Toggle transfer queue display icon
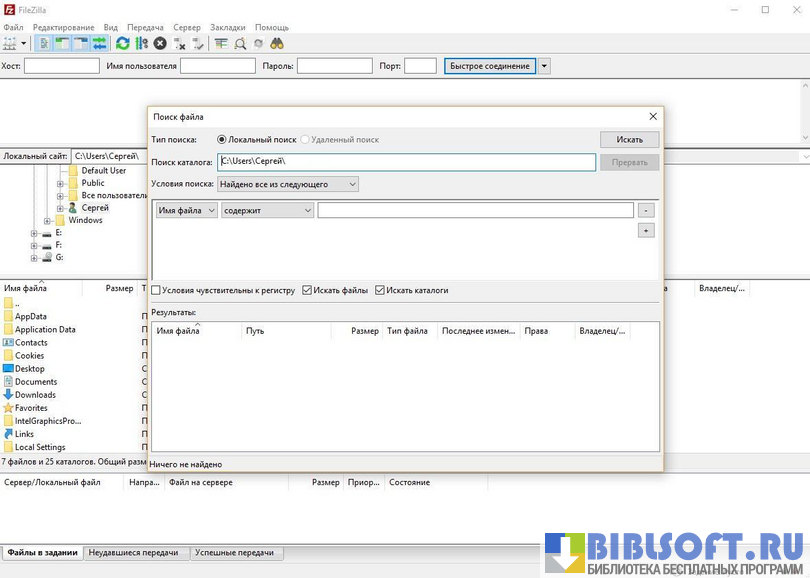Viewport: 810px width, 578px height. [x=100, y=44]
